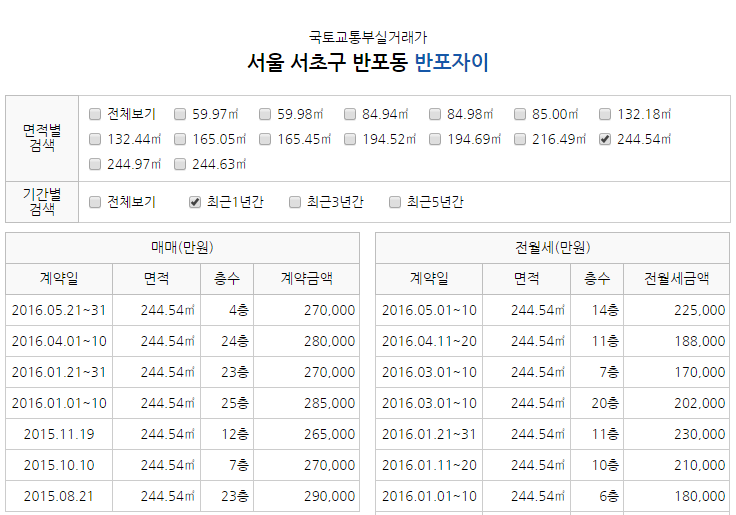
Task: Check the 216.49㎡ area checkbox
Action: tap(520, 139)
